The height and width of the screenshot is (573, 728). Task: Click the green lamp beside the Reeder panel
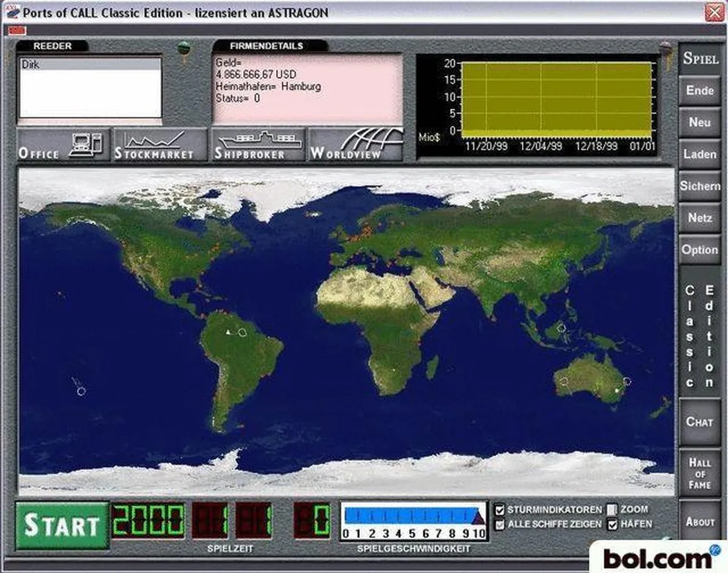tap(183, 50)
